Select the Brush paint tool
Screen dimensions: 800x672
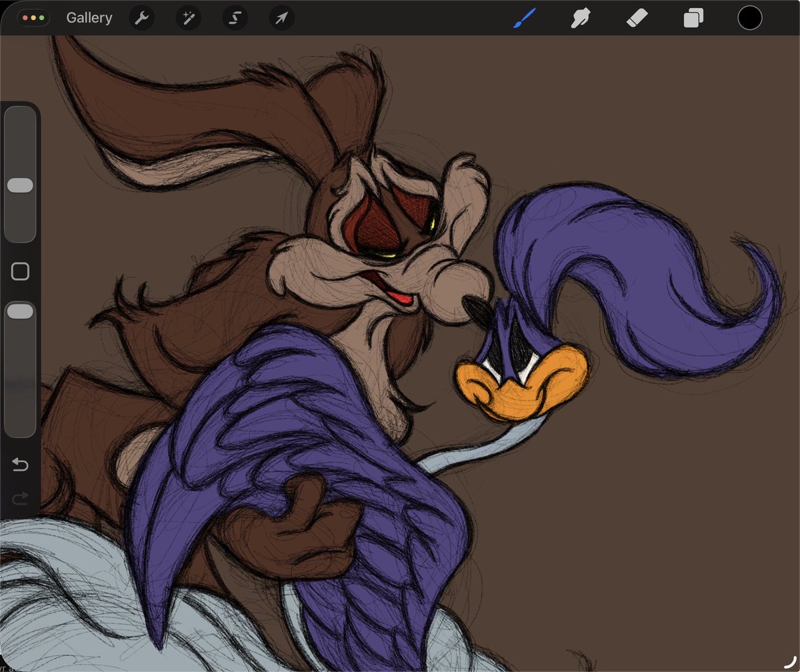(x=524, y=18)
